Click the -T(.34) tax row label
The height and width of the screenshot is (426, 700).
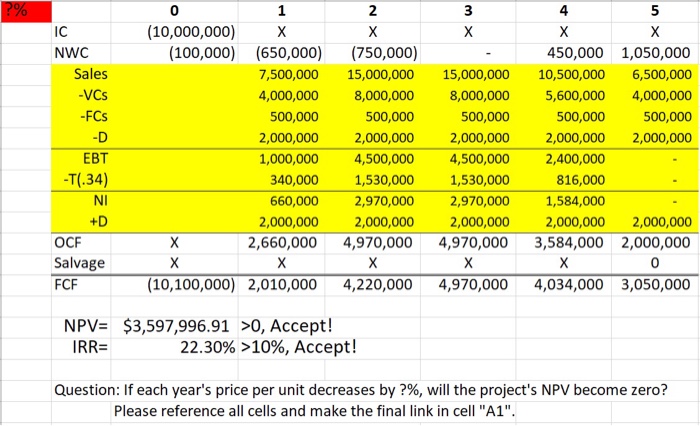pos(85,180)
